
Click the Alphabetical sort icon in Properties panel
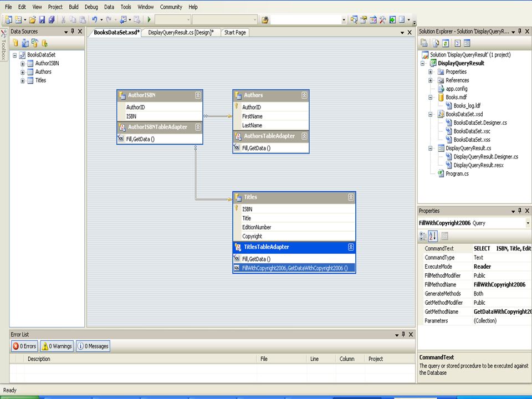(x=433, y=236)
